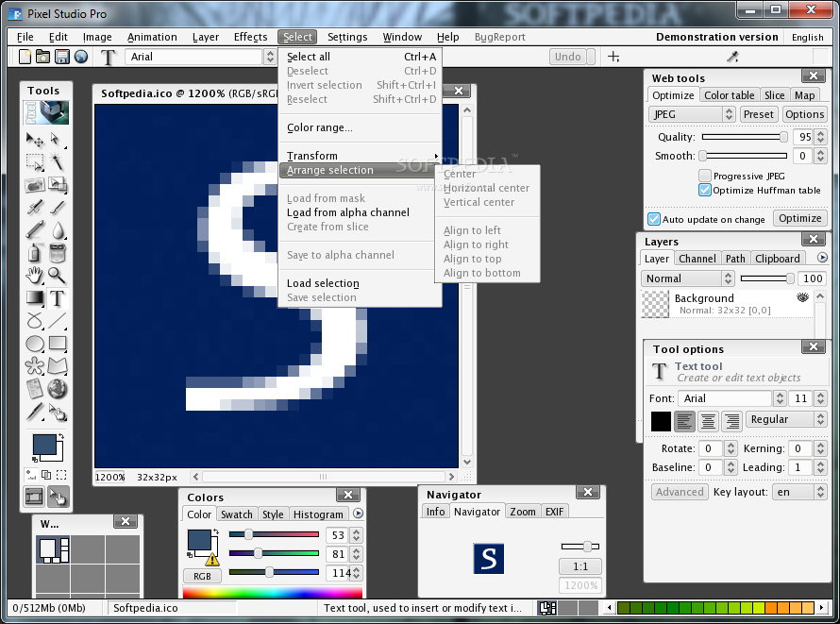The height and width of the screenshot is (624, 840).
Task: Click the 1:1 zoom button in Navigator
Action: [580, 566]
